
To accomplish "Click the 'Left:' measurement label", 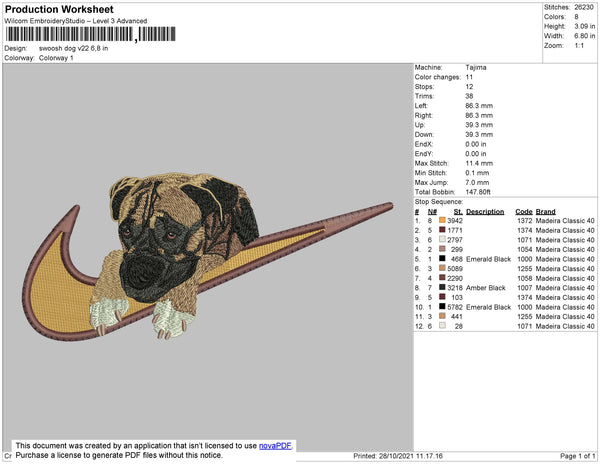I will point(421,106).
